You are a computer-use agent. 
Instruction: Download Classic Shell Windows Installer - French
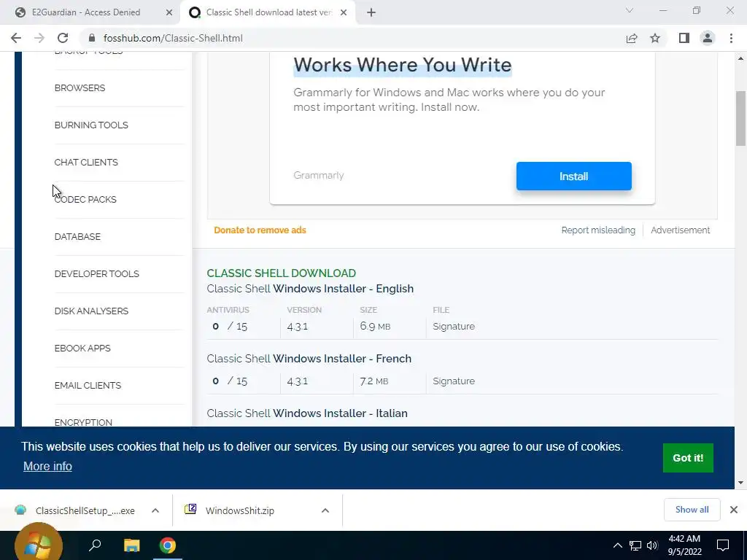tap(309, 359)
